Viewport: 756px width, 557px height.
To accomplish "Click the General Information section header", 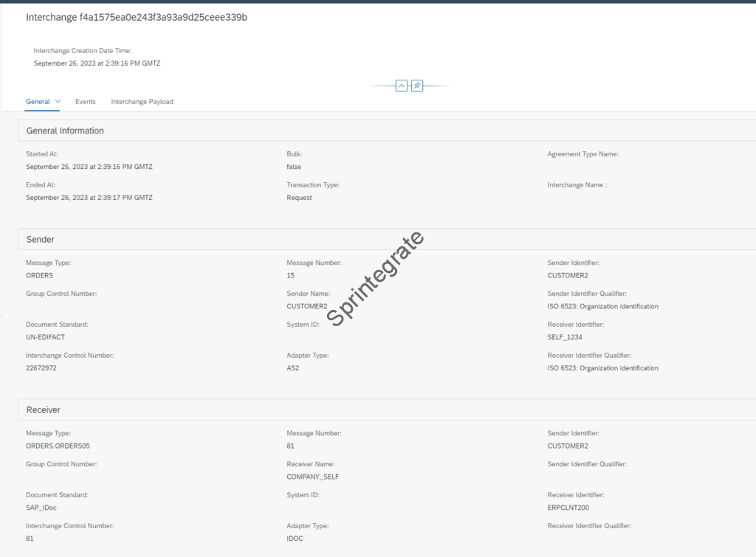I will click(65, 131).
